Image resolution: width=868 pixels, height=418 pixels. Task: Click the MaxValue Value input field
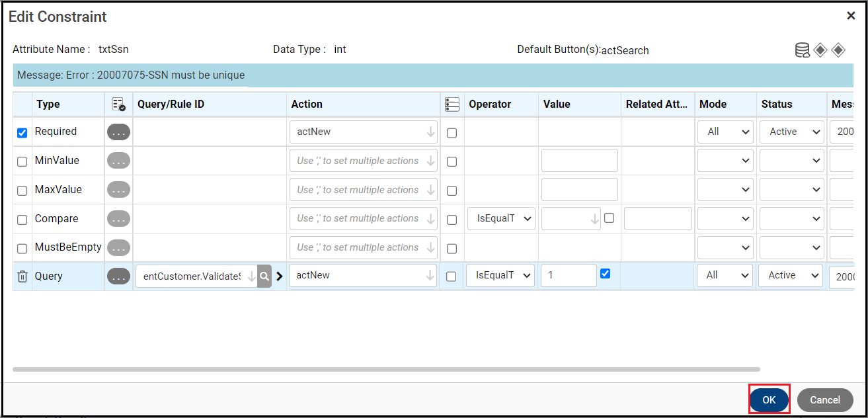click(579, 190)
